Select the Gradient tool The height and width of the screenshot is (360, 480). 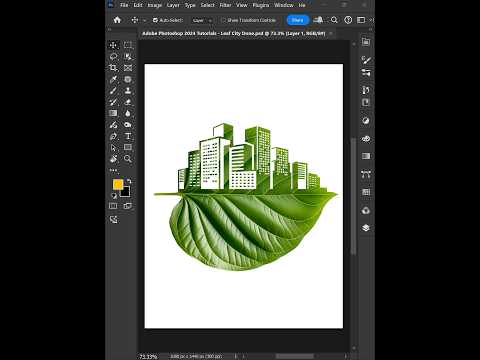pos(113,113)
